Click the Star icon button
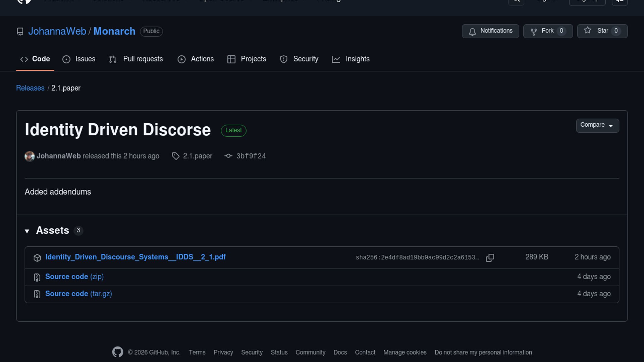 pyautogui.click(x=588, y=31)
